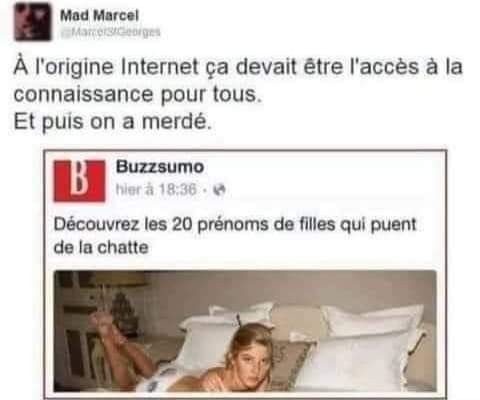
Task: Click the sentence 'Et puis on a merdé.'
Action: pos(113,122)
